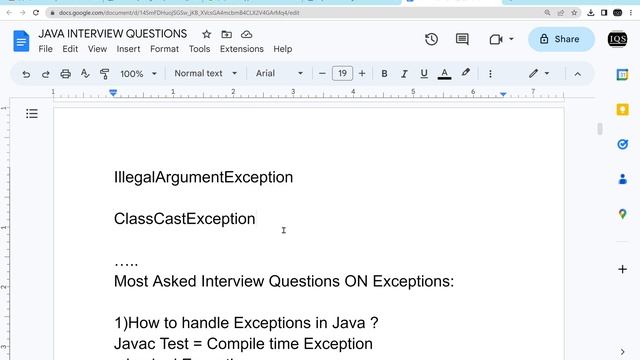Run spelling and grammar check icon

[x=85, y=73]
